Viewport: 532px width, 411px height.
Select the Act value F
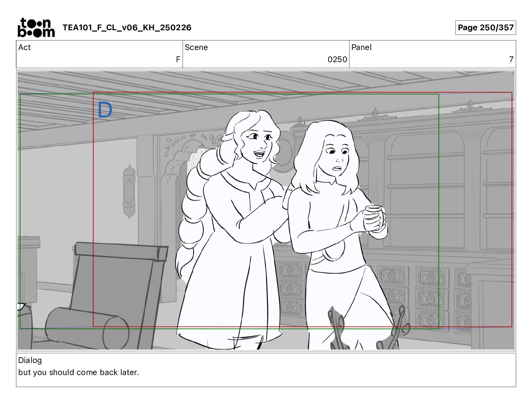click(x=178, y=59)
